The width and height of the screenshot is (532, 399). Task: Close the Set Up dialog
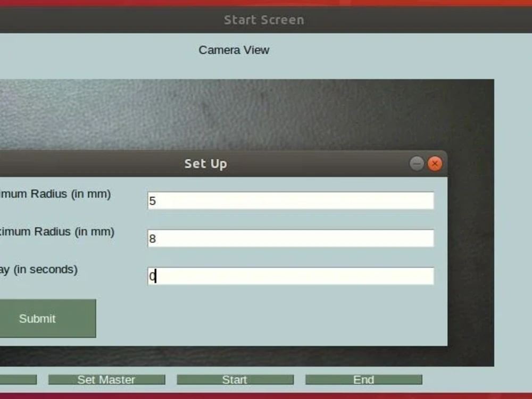click(435, 164)
